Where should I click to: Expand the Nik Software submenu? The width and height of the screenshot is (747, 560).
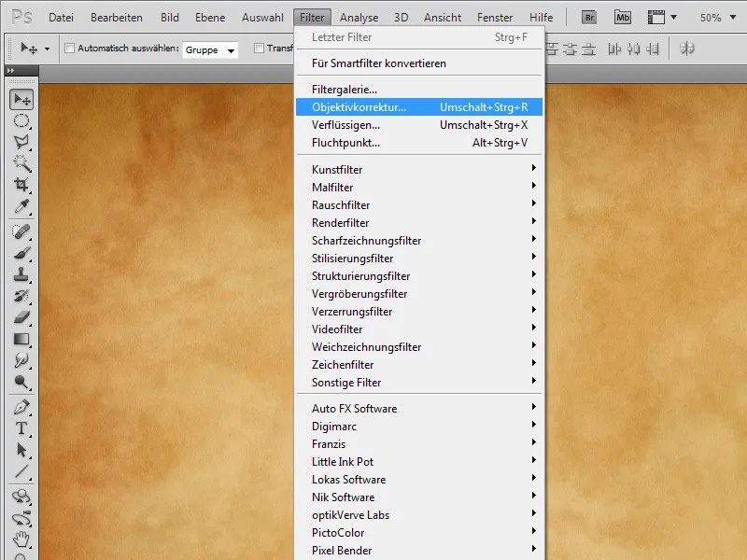click(x=418, y=497)
